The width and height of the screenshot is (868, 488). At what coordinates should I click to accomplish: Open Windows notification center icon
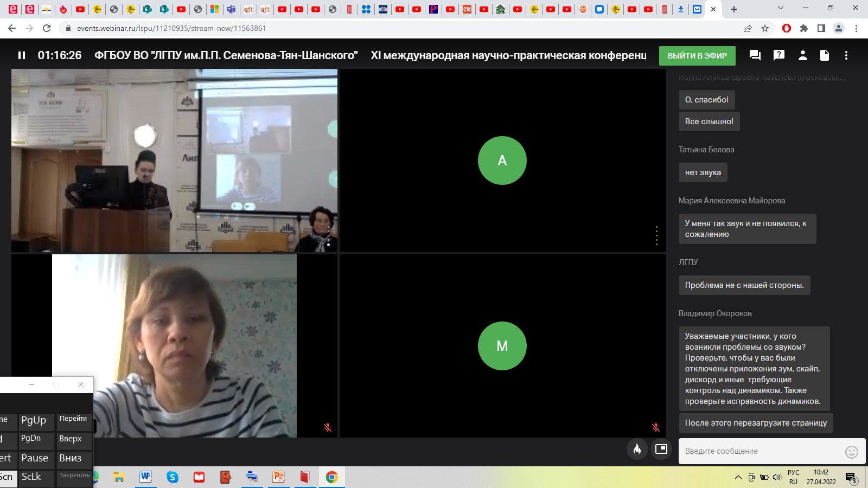tap(851, 478)
